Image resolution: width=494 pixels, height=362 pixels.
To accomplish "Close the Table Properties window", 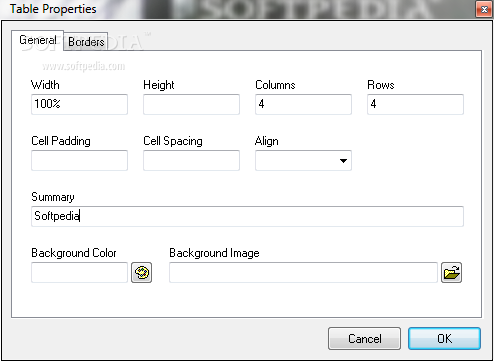I will click(484, 9).
